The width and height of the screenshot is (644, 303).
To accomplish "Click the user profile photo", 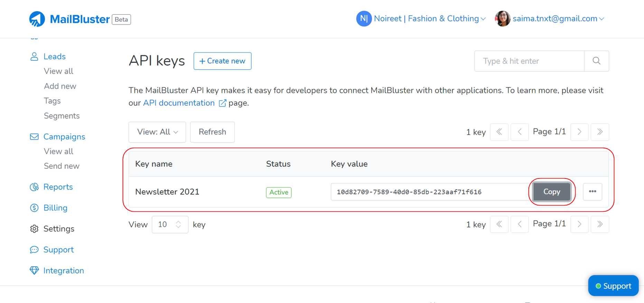I will pos(503,19).
